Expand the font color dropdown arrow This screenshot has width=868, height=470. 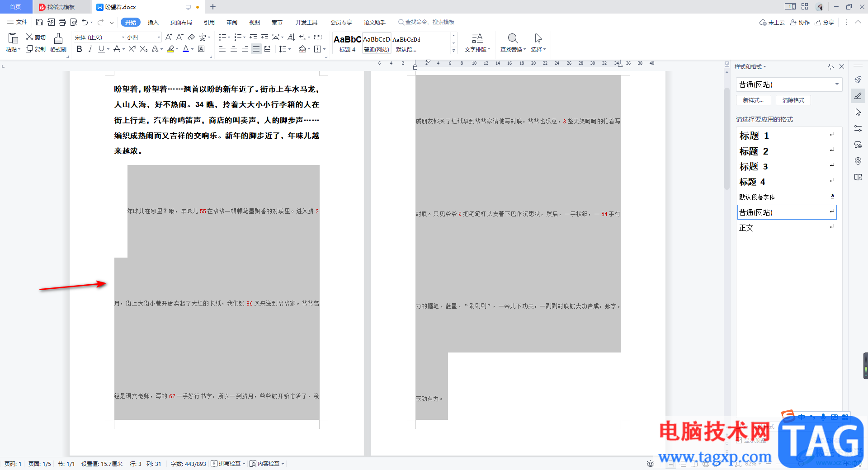(x=192, y=49)
